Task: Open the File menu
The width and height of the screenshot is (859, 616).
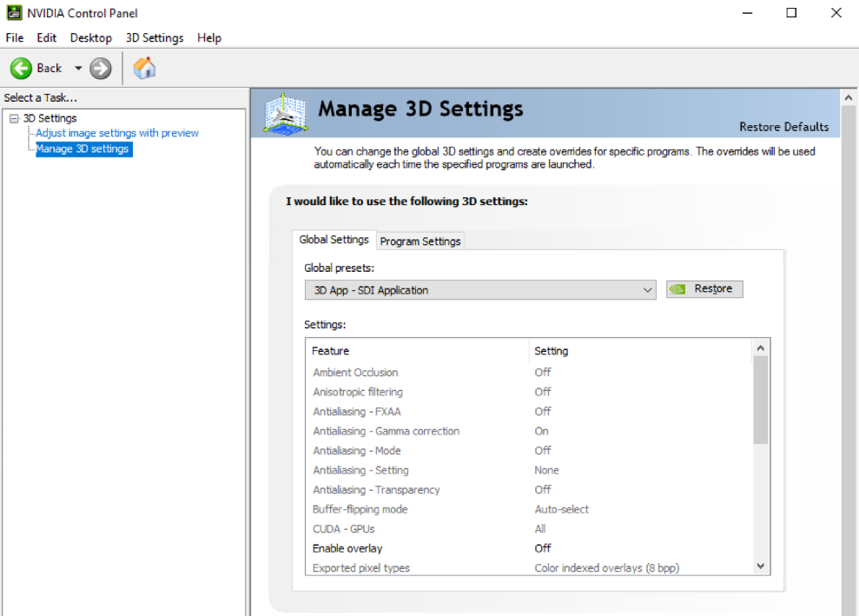Action: (14, 38)
